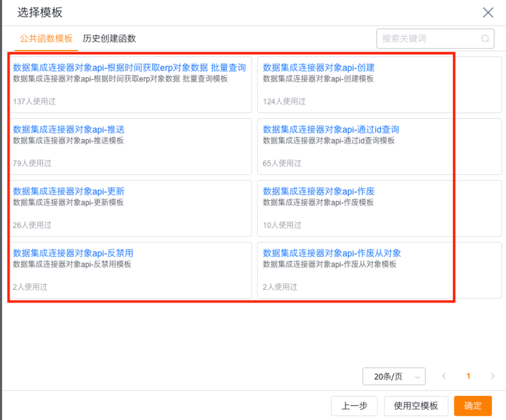Click the 上一步 button
Image resolution: width=506 pixels, height=420 pixels.
click(x=354, y=406)
